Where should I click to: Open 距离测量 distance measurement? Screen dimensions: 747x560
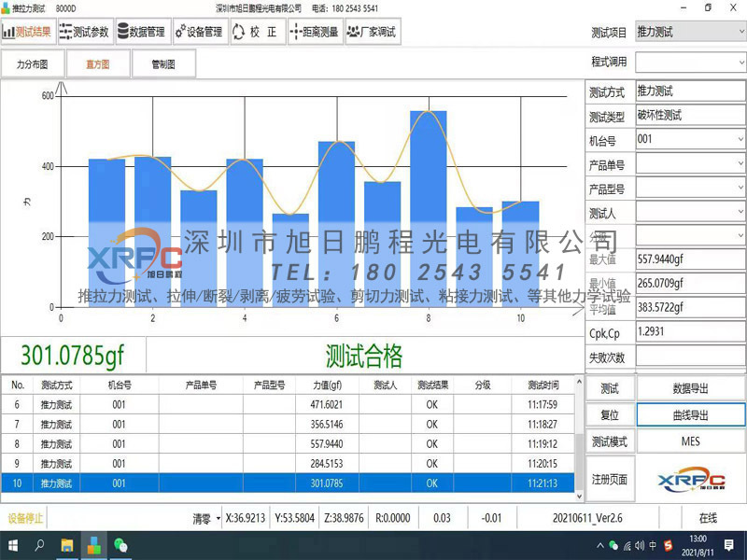click(316, 32)
